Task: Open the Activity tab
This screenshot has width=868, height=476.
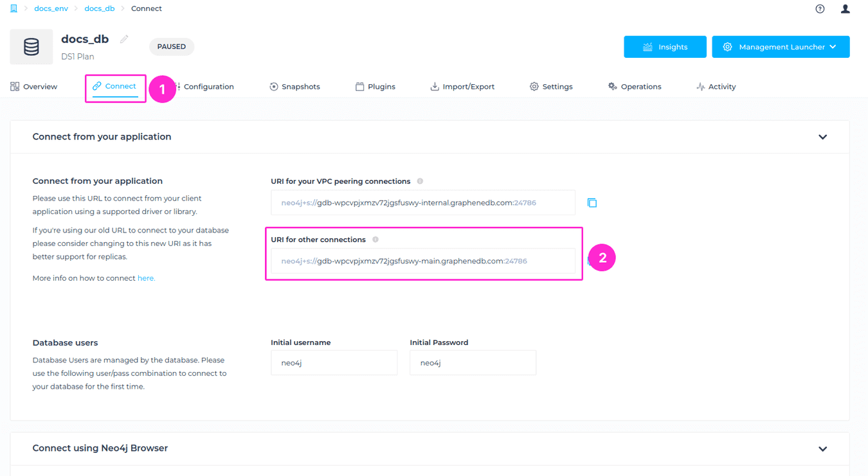Action: (716, 87)
